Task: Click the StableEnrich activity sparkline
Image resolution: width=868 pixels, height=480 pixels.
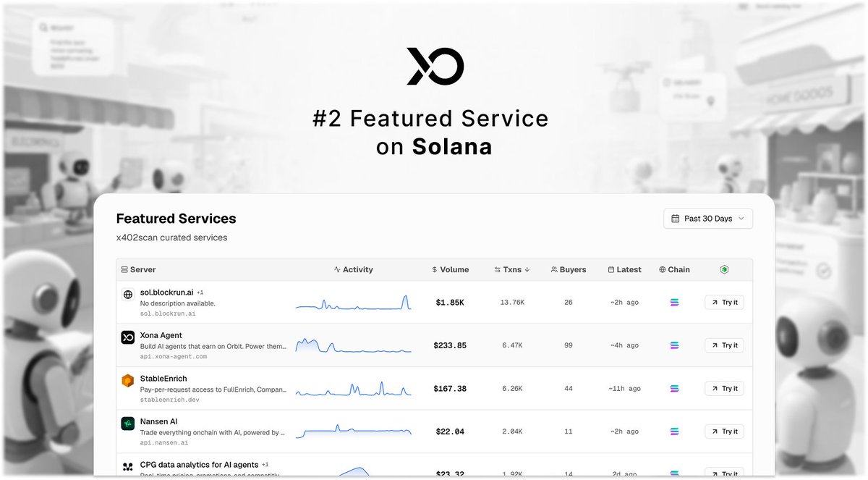Action: [x=353, y=389]
